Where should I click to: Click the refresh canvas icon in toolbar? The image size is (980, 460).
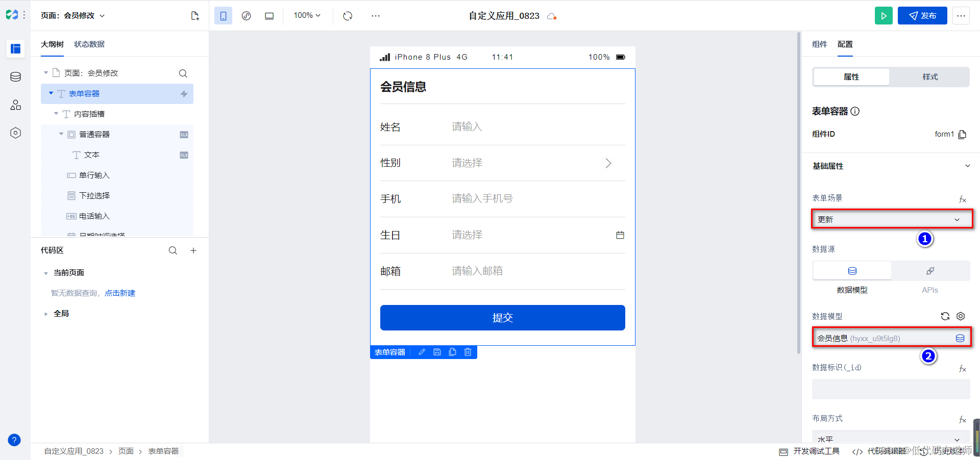pos(348,16)
